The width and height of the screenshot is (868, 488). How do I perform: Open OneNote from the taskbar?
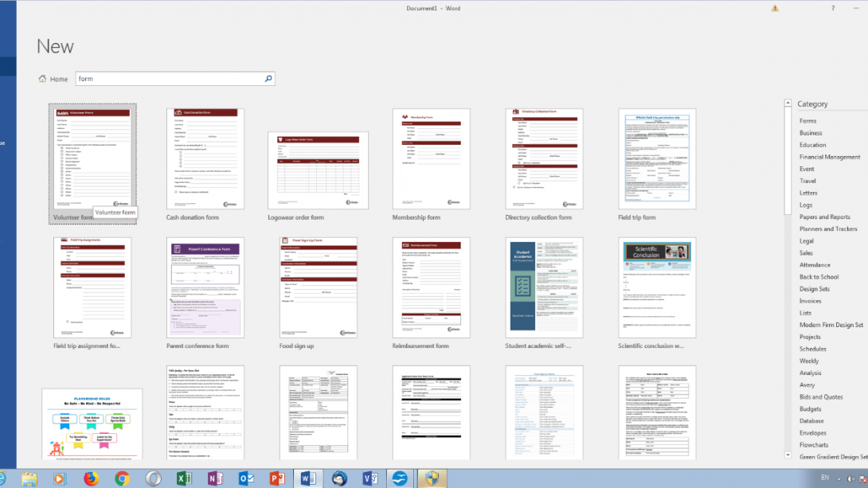coord(215,479)
